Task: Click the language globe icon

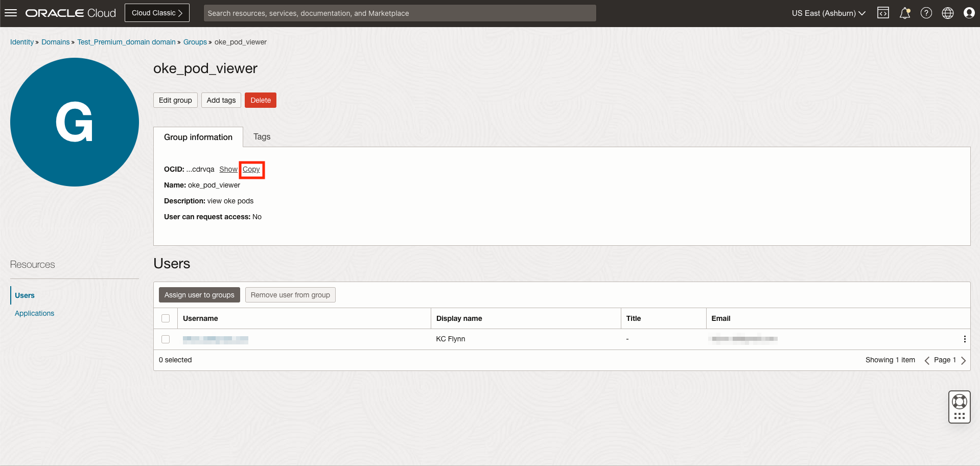Action: coord(947,13)
